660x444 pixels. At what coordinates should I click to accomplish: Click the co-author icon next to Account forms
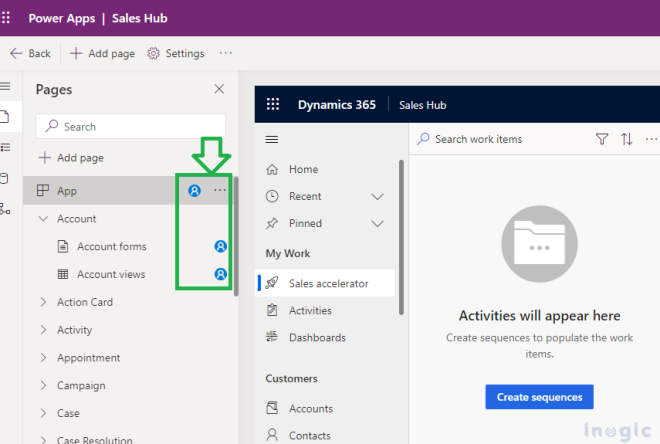pyautogui.click(x=220, y=246)
